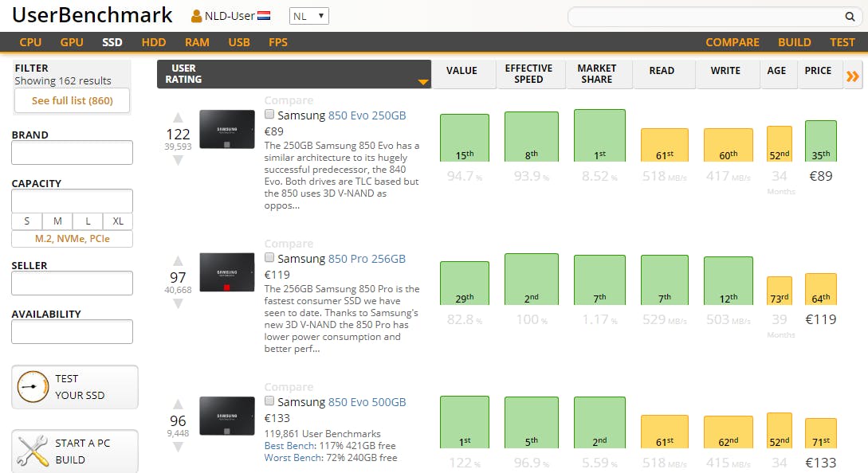This screenshot has height=473, width=868.
Task: Tick compare checkbox for 850 Evo 250GB
Action: (269, 114)
